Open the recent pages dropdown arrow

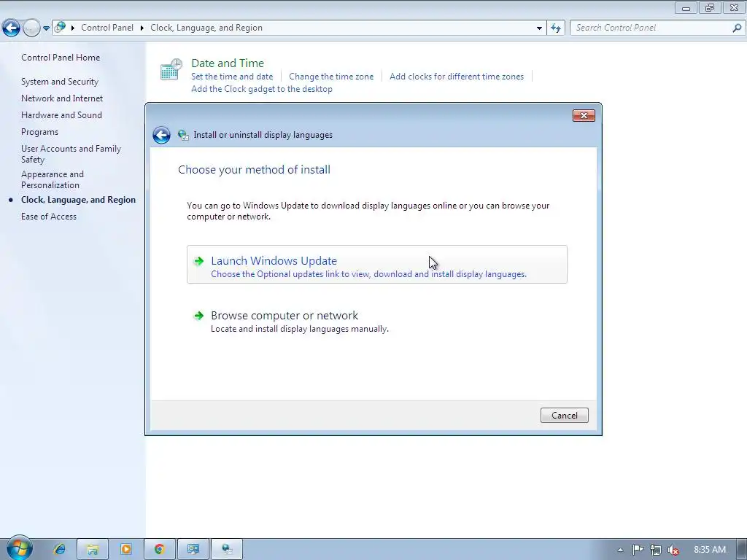[x=46, y=28]
